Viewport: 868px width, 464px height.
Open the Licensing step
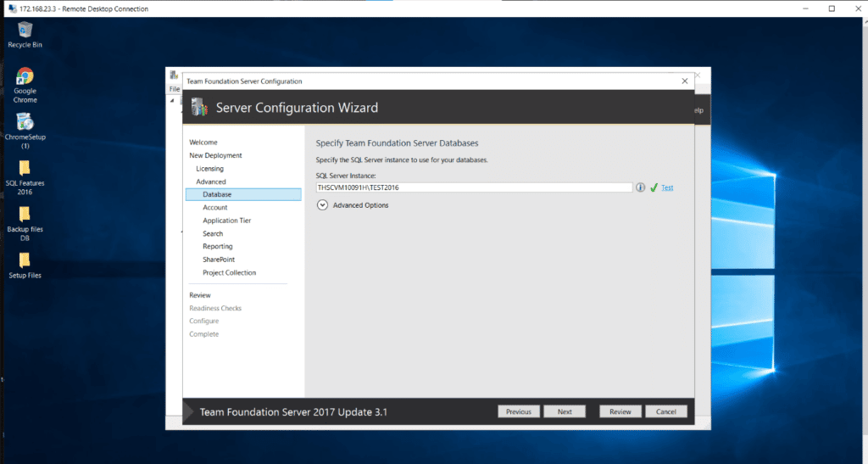[210, 169]
